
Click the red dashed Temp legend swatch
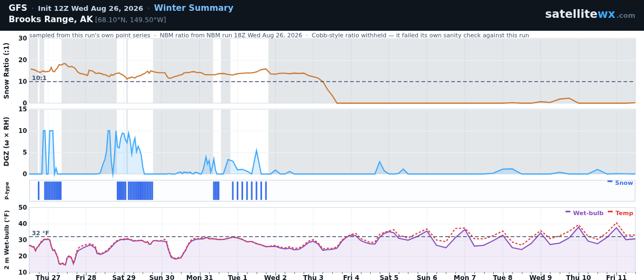[611, 211]
